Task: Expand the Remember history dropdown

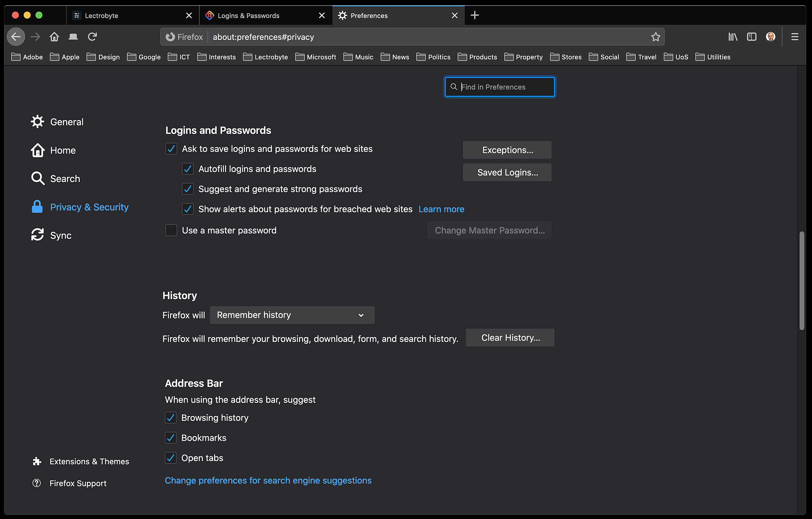Action: click(292, 315)
